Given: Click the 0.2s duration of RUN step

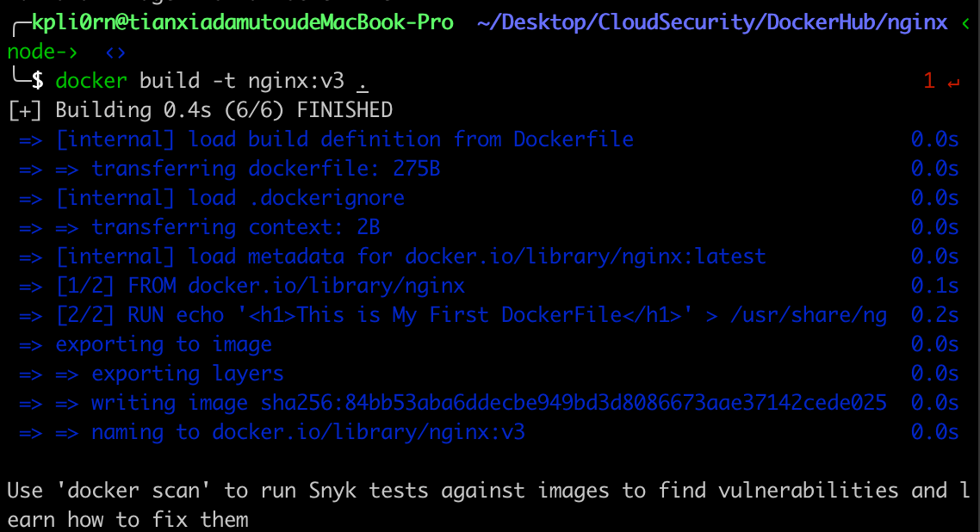Looking at the screenshot, I should click(x=934, y=316).
